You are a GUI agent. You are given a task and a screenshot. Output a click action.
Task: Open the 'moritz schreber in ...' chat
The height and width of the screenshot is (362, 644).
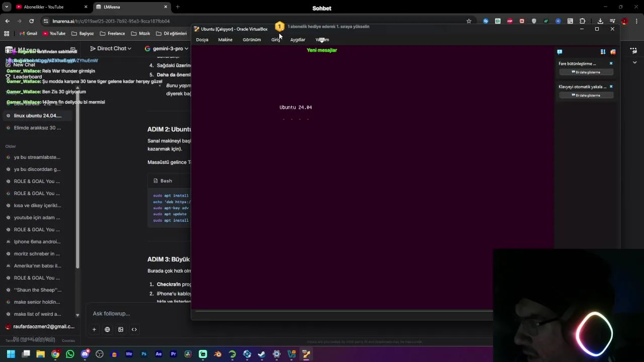[38, 253]
